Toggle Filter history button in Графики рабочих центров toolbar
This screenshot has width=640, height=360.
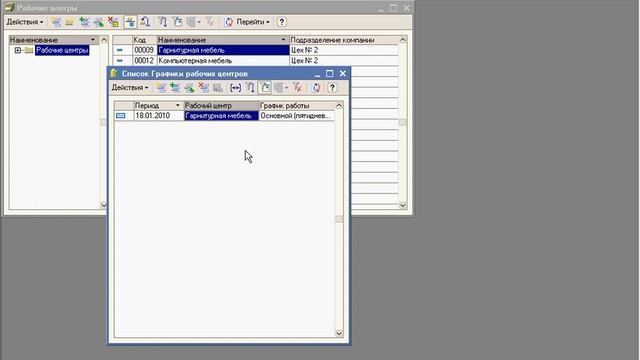click(265, 88)
